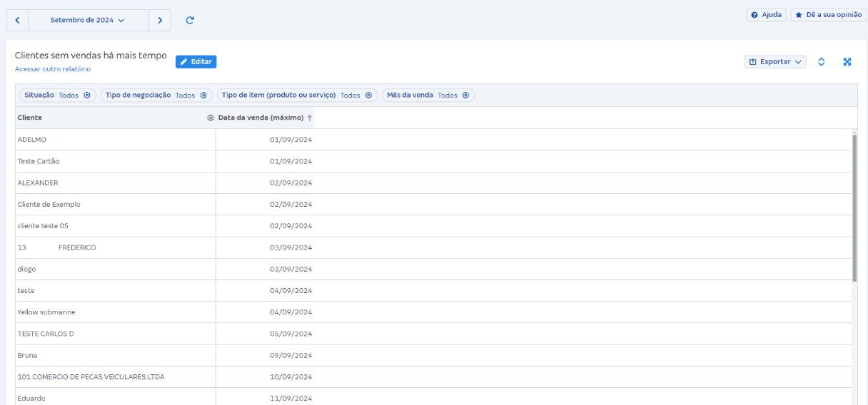Click the Editar button
This screenshot has height=405, width=868.
[x=196, y=62]
